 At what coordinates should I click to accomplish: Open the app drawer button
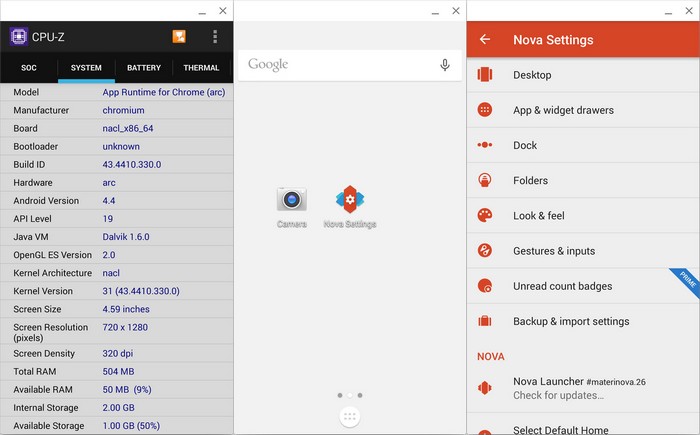(x=350, y=417)
